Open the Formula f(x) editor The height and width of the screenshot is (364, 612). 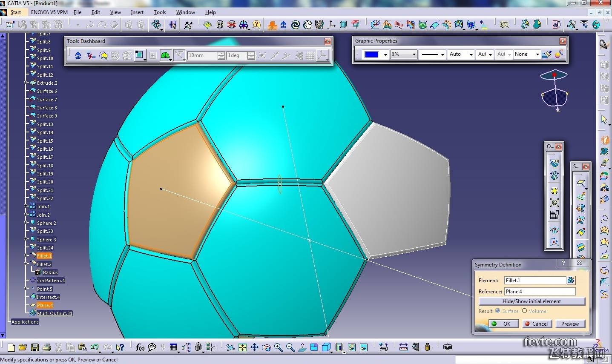(140, 347)
